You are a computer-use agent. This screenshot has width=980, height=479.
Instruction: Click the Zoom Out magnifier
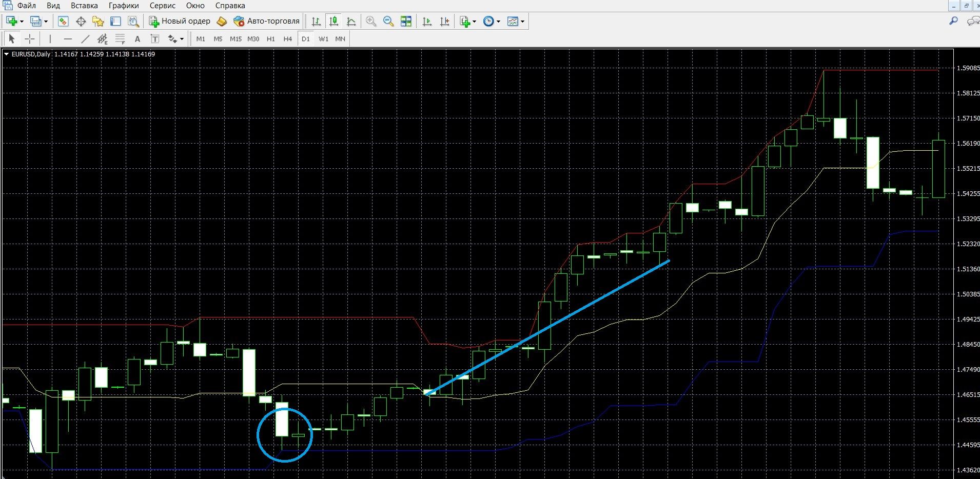point(388,21)
